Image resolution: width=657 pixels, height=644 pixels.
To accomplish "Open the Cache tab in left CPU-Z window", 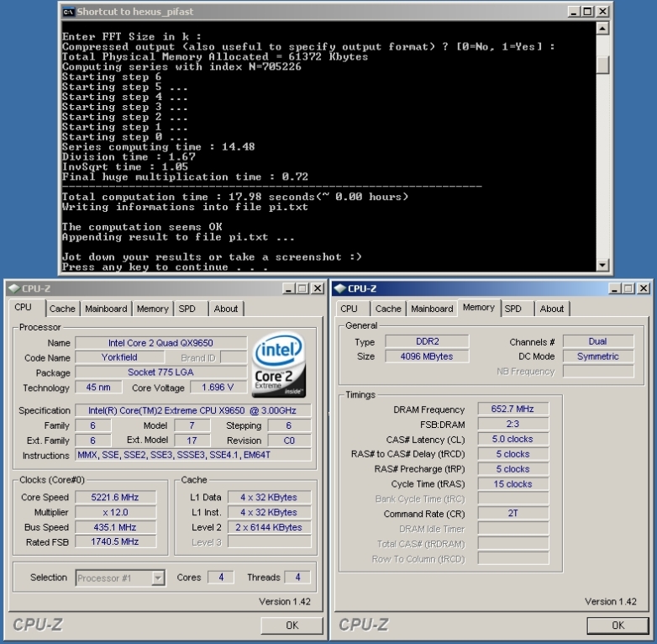I will 62,309.
